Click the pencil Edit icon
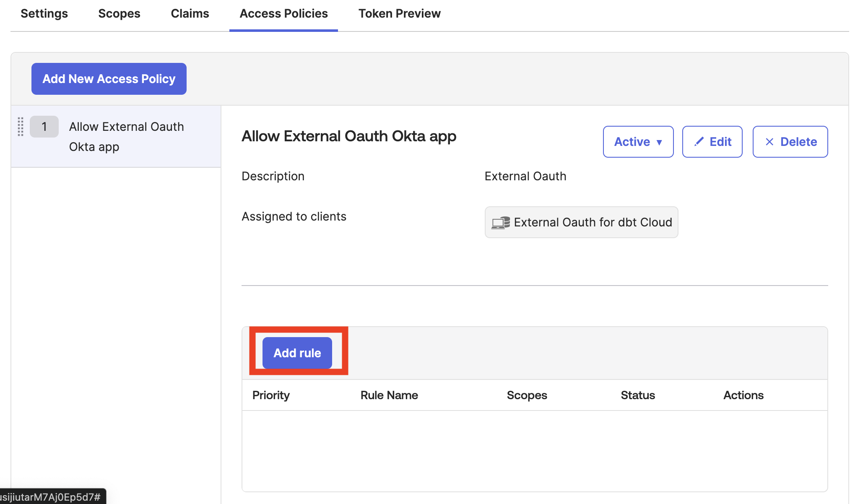The image size is (863, 504). (698, 142)
